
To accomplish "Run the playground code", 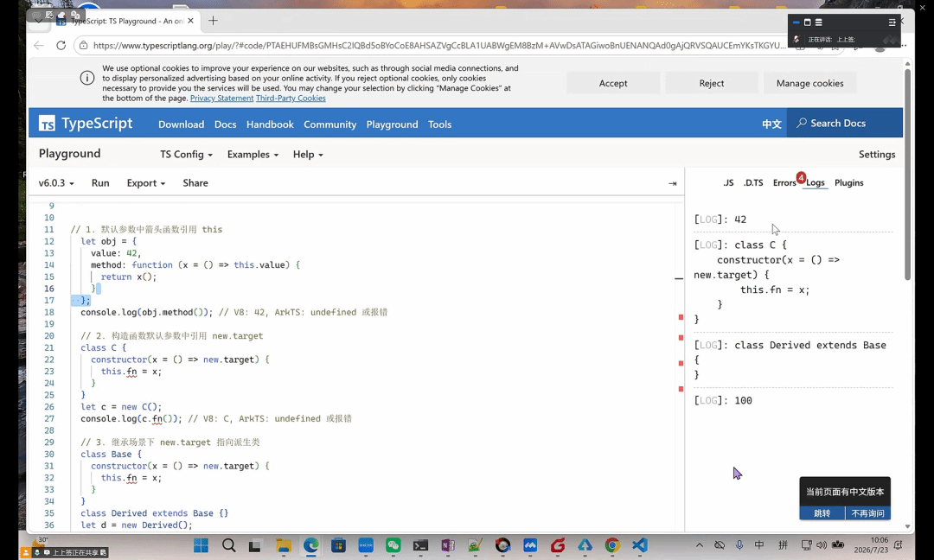I will click(100, 182).
